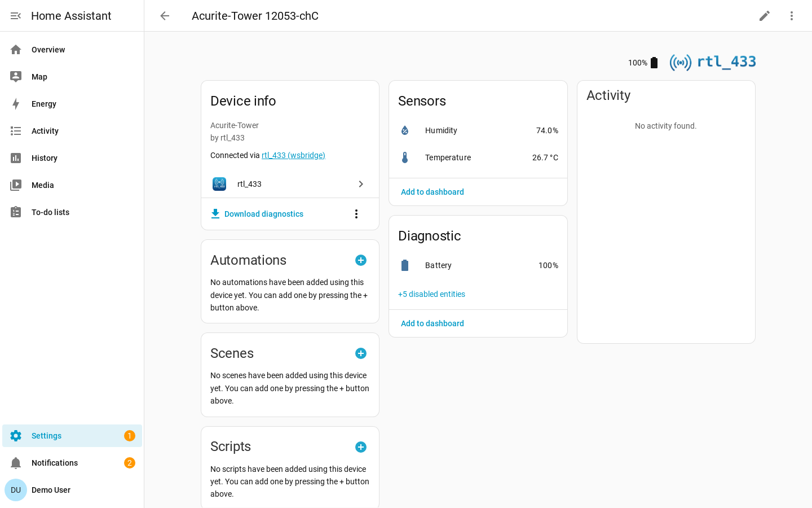Viewport: 812px width, 508px height.
Task: Click the rtl_433 integration icon
Action: [219, 184]
